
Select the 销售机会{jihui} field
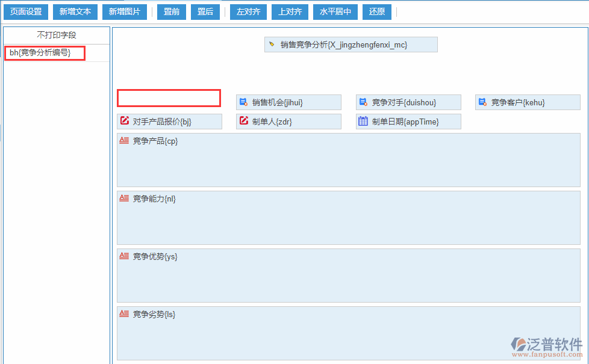coord(288,102)
